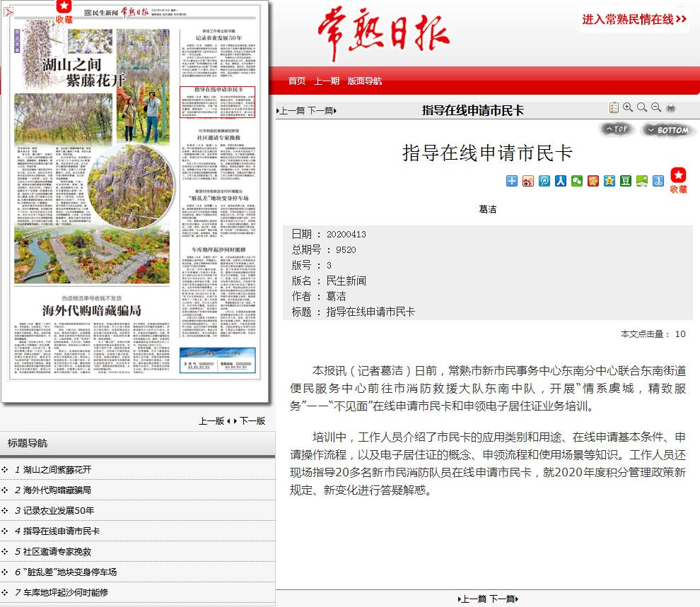Click the 版名: 民生新闻 metadata line
700x607 pixels.
329,281
